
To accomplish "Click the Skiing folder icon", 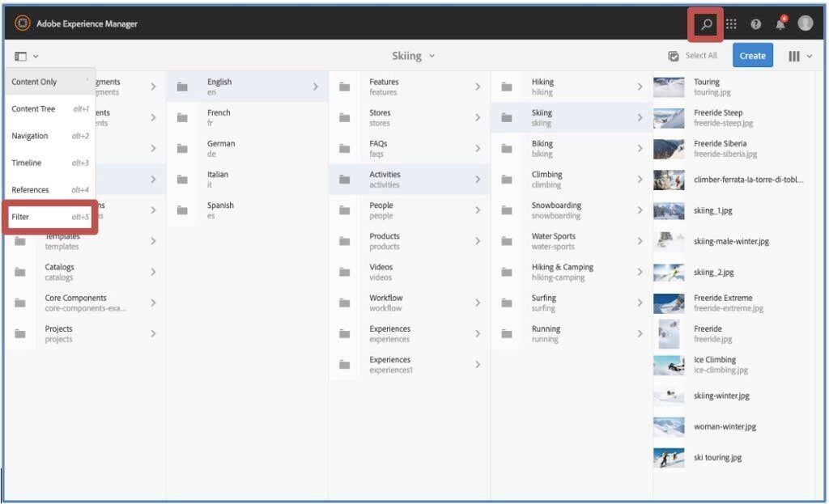I will tap(507, 117).
